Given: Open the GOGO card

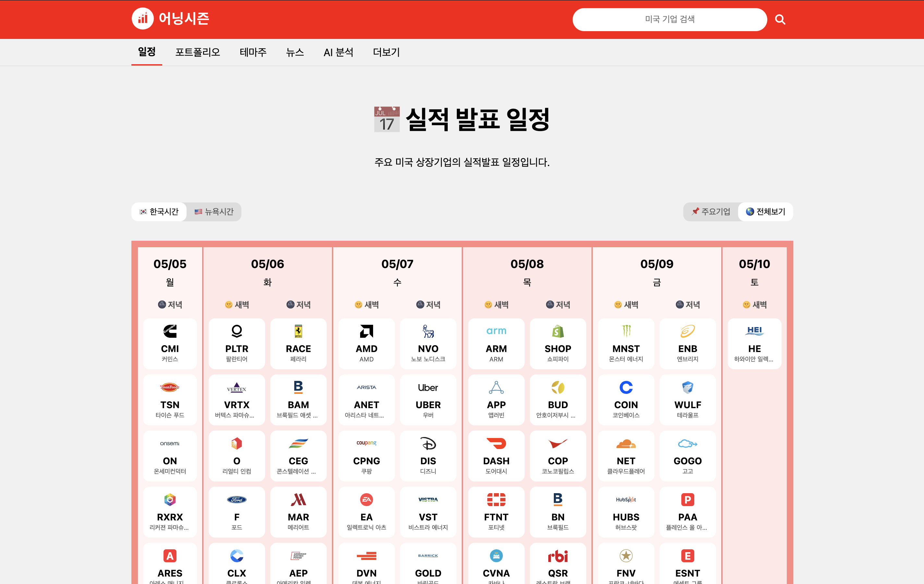Looking at the screenshot, I should 687,456.
